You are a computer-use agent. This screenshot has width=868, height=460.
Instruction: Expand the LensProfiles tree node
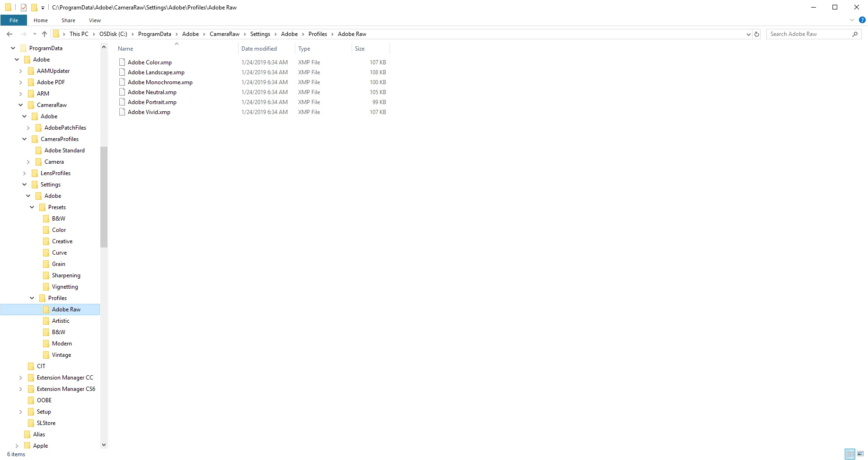click(x=24, y=173)
